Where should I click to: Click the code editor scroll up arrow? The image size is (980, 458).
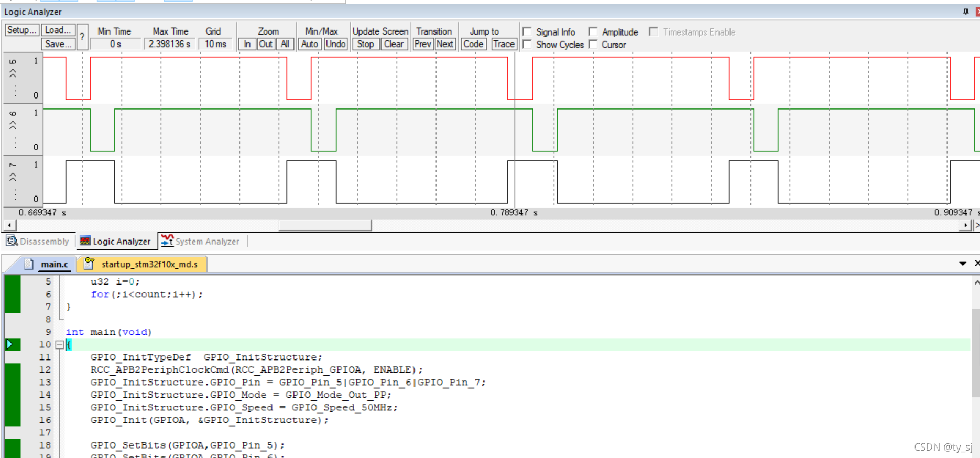(x=976, y=282)
